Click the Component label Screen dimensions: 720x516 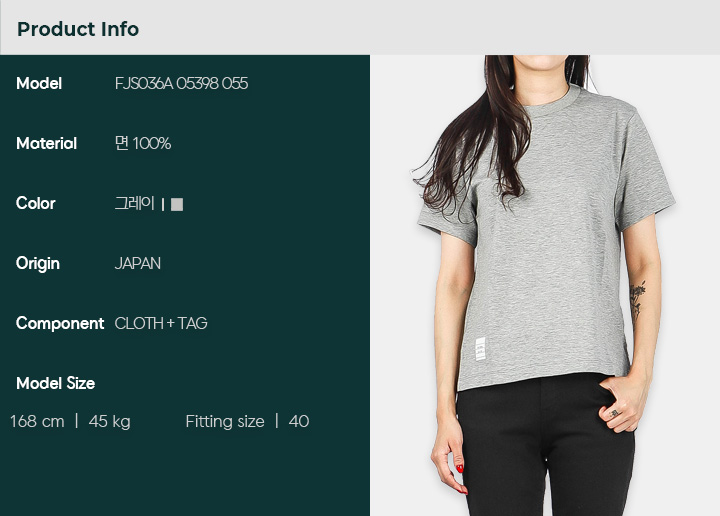pos(60,324)
